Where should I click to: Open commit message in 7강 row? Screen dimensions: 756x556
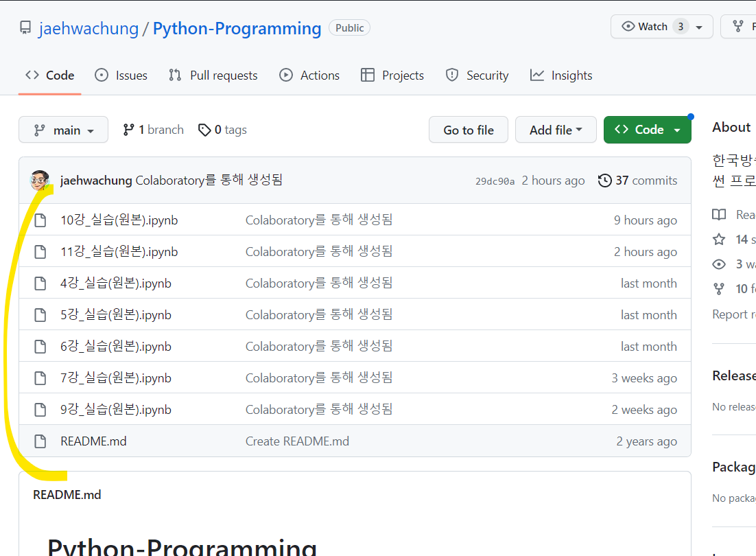[x=319, y=378]
